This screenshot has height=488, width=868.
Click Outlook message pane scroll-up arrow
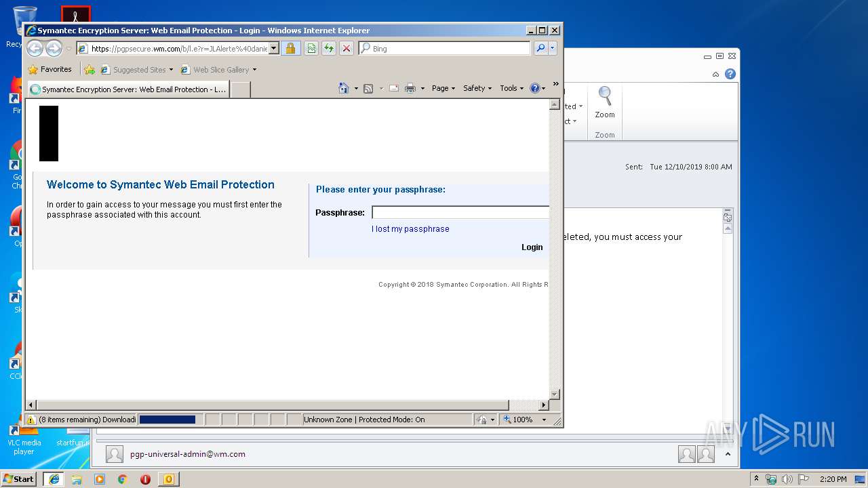(728, 229)
